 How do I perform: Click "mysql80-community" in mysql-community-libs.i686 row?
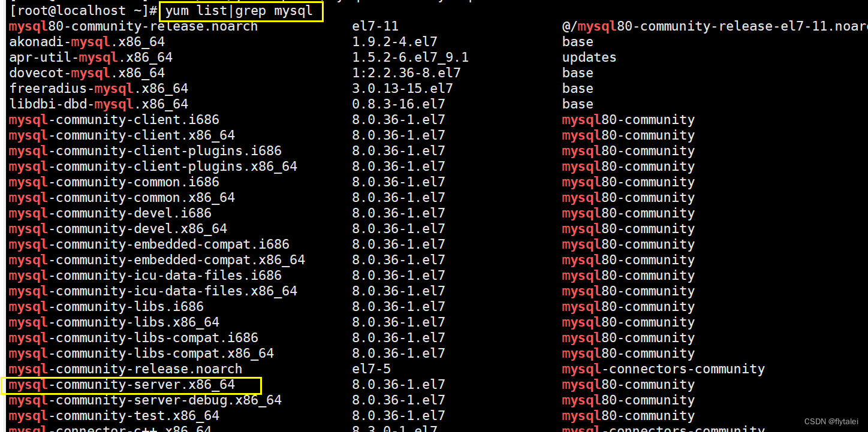(628, 307)
